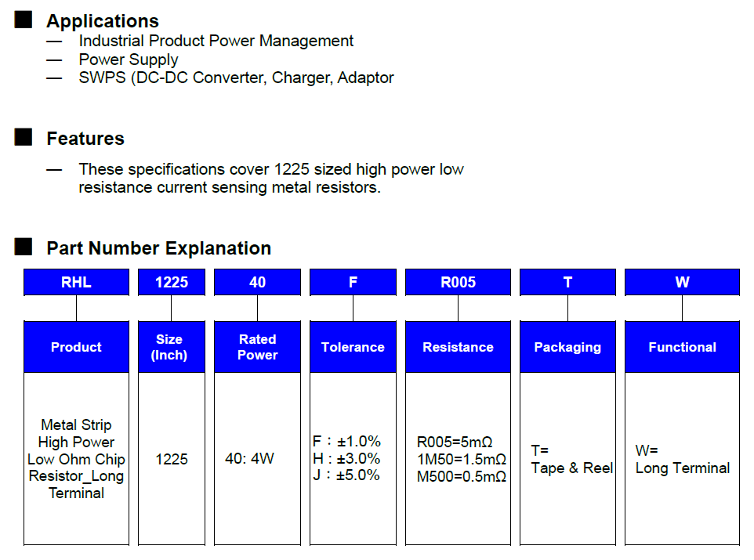754x560 pixels.
Task: Click the Product column header
Action: click(76, 347)
